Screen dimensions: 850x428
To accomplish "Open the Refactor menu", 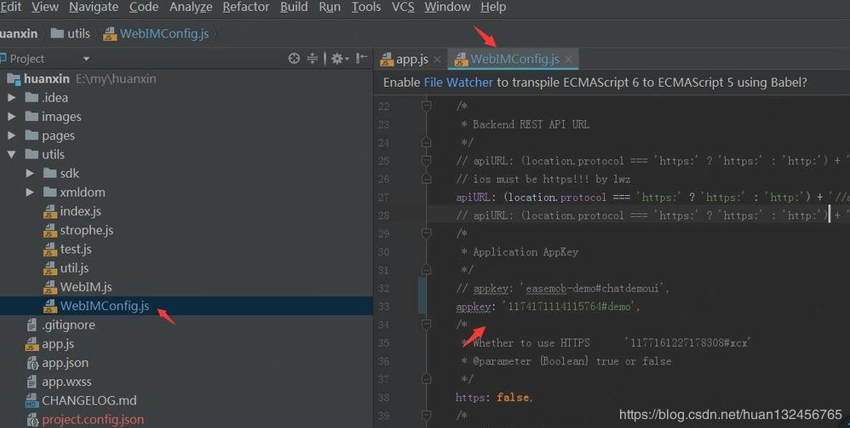I will pos(245,7).
